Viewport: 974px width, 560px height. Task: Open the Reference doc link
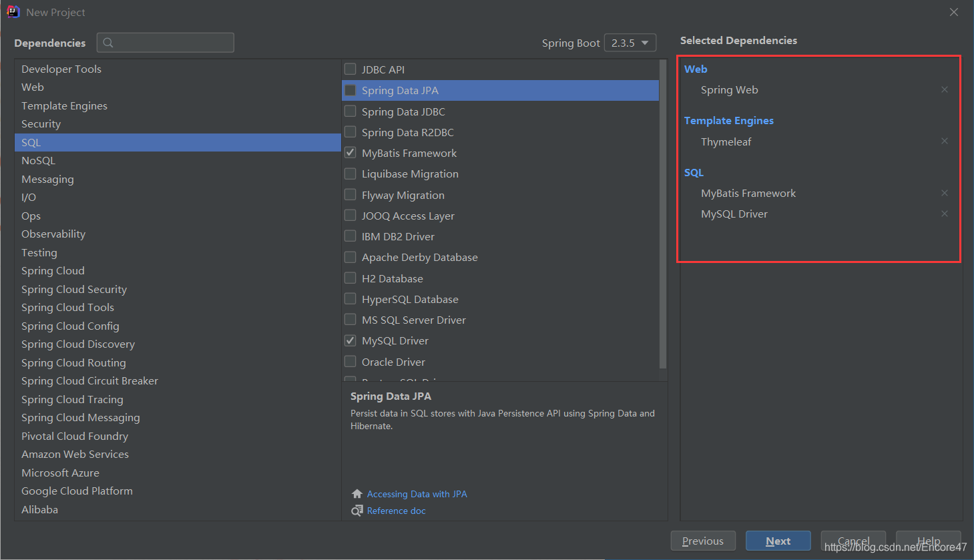(397, 511)
